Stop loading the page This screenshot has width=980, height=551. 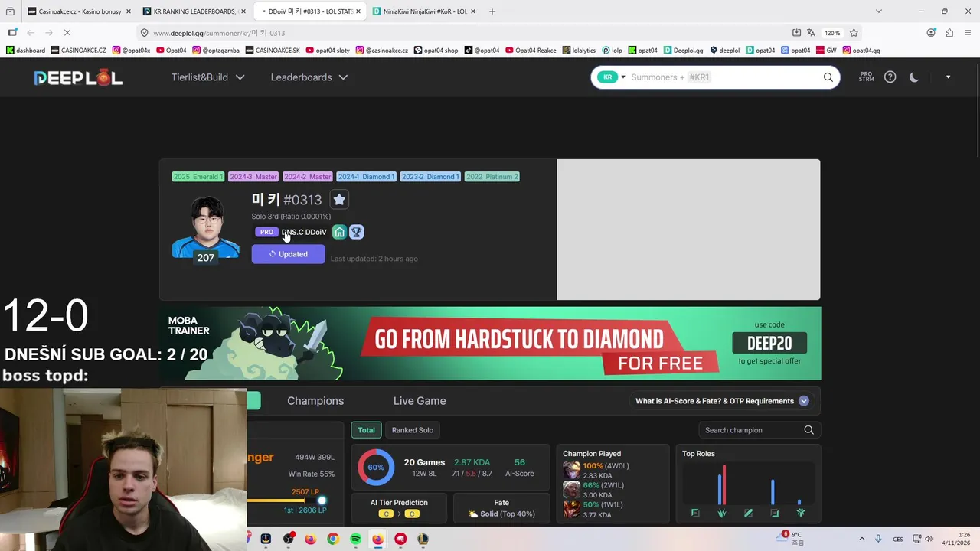[67, 33]
